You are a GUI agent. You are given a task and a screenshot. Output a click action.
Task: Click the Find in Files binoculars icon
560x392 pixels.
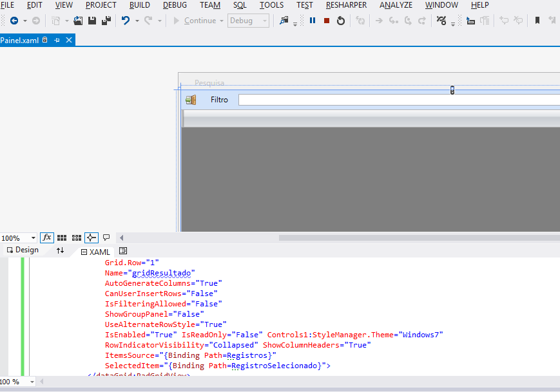click(x=284, y=21)
